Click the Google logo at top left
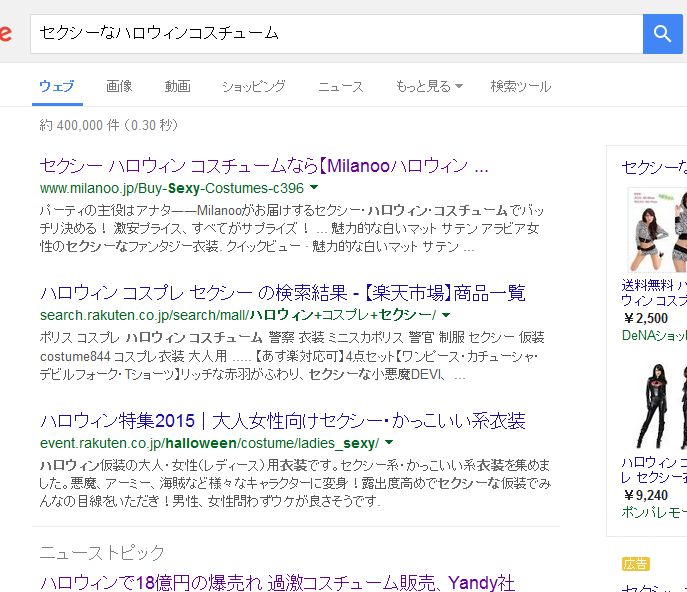 point(5,34)
